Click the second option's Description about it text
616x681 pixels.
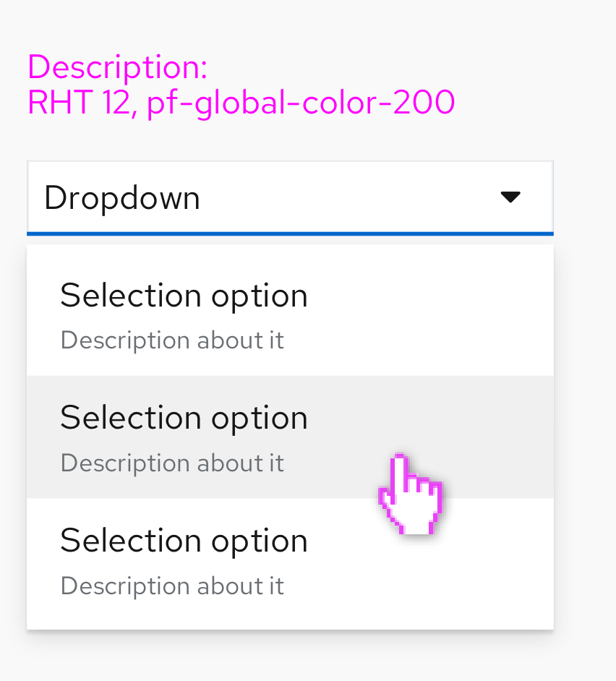[172, 463]
